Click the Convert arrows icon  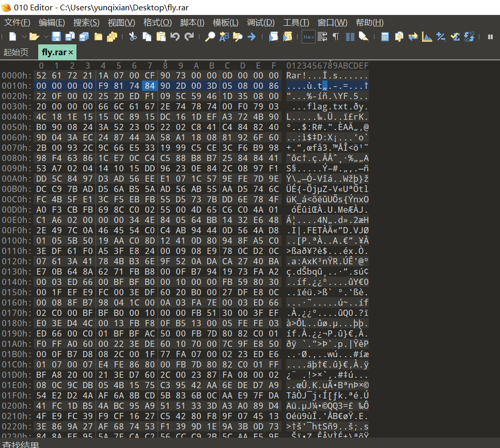(413, 37)
